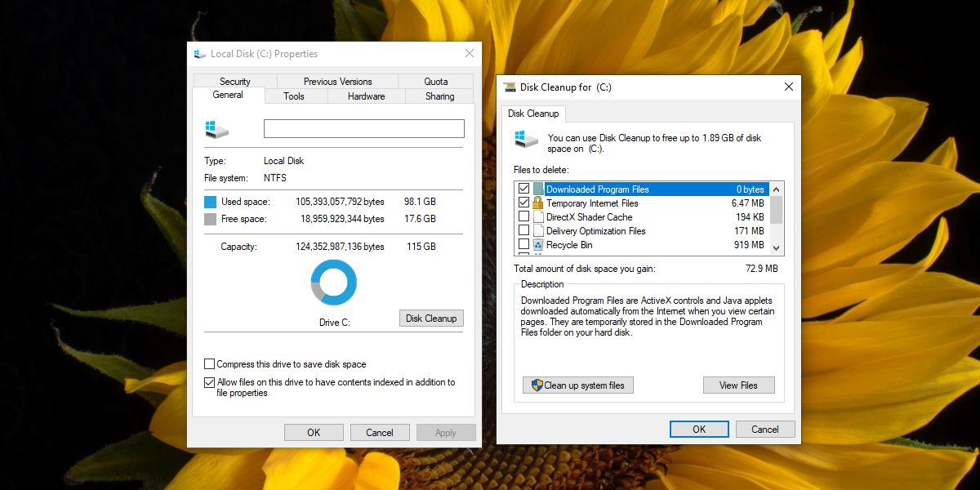980x490 pixels.
Task: Click the drive icon in Local Disk Properties title bar
Action: tap(200, 54)
